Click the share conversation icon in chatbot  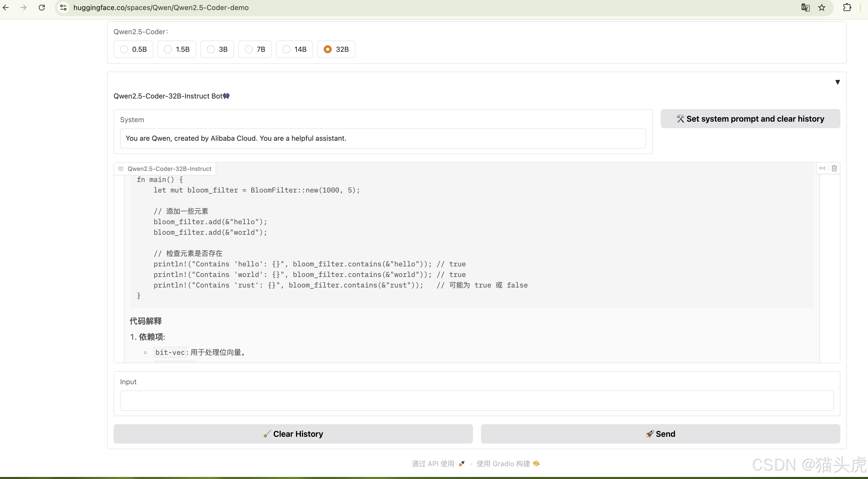pyautogui.click(x=822, y=168)
